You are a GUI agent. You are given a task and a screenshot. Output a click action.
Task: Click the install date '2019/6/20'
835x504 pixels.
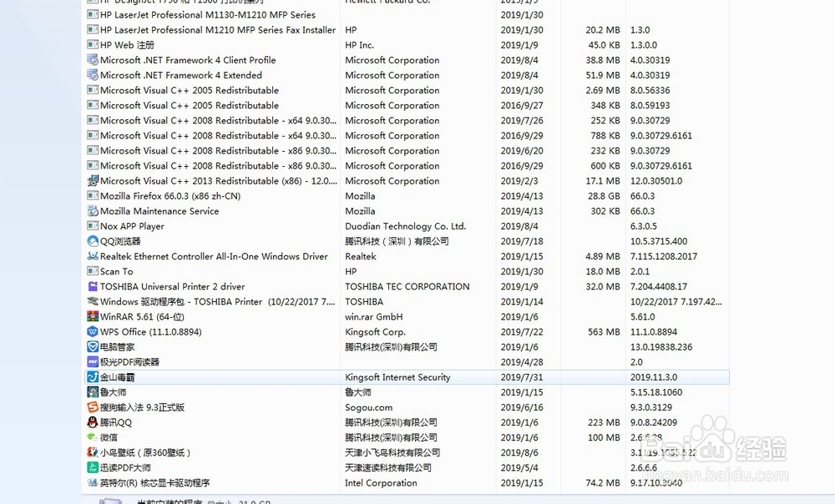click(x=522, y=150)
